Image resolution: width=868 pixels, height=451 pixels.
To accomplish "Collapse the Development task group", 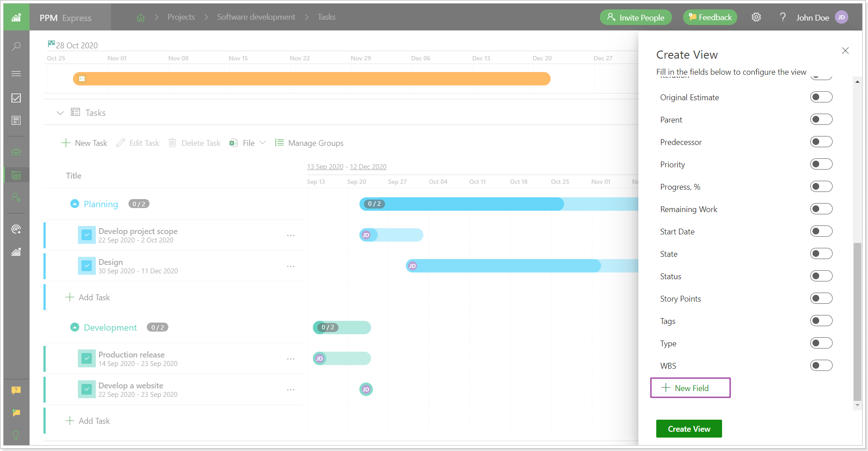I will coord(74,327).
